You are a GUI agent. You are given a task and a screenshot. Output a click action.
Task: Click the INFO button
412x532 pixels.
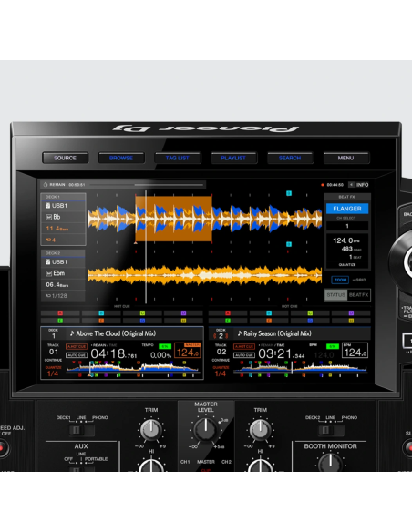click(363, 185)
